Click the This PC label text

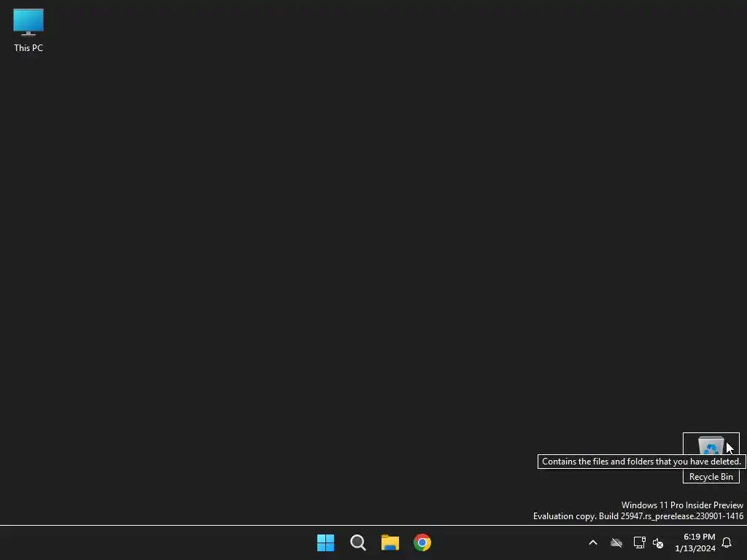(x=28, y=47)
